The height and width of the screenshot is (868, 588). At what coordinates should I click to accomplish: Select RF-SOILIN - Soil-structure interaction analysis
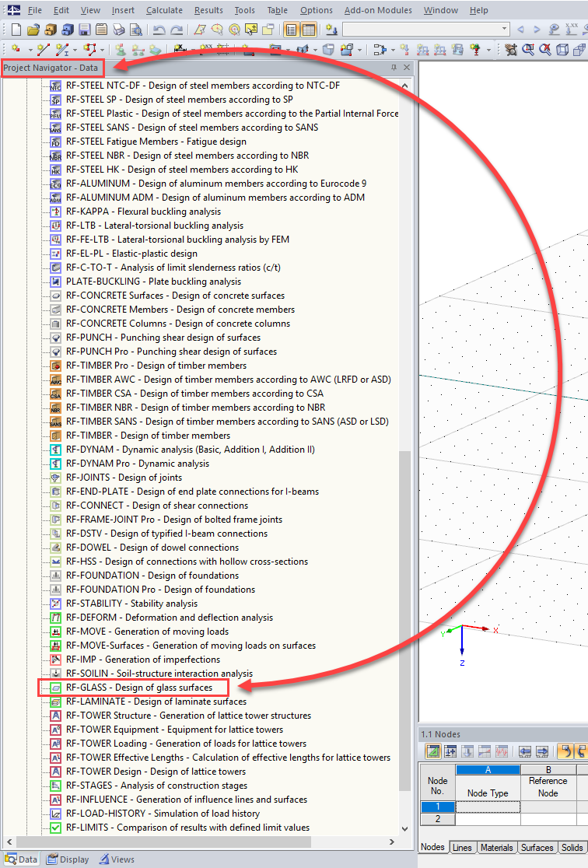point(159,674)
